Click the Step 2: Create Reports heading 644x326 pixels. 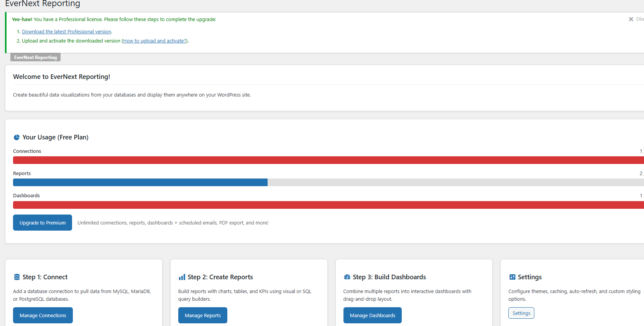pyautogui.click(x=220, y=277)
